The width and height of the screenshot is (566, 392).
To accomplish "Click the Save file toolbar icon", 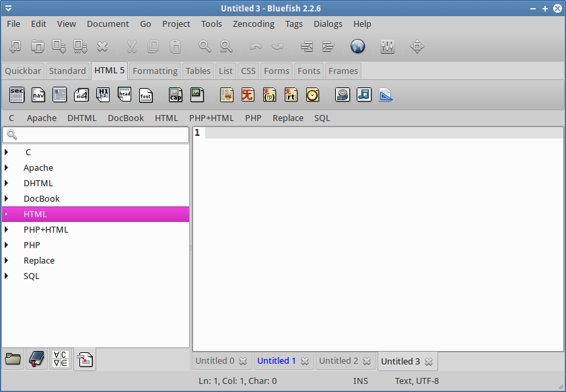I will pyautogui.click(x=59, y=46).
